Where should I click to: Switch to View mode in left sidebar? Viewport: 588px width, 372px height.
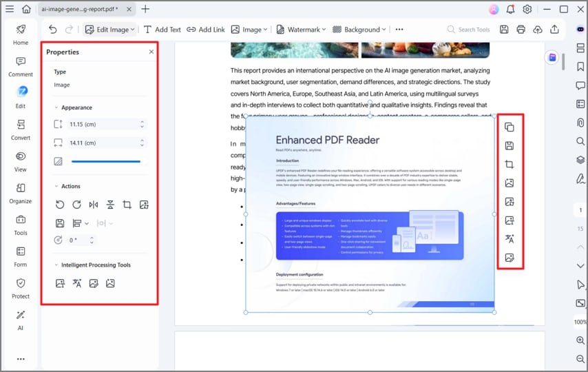(21, 161)
